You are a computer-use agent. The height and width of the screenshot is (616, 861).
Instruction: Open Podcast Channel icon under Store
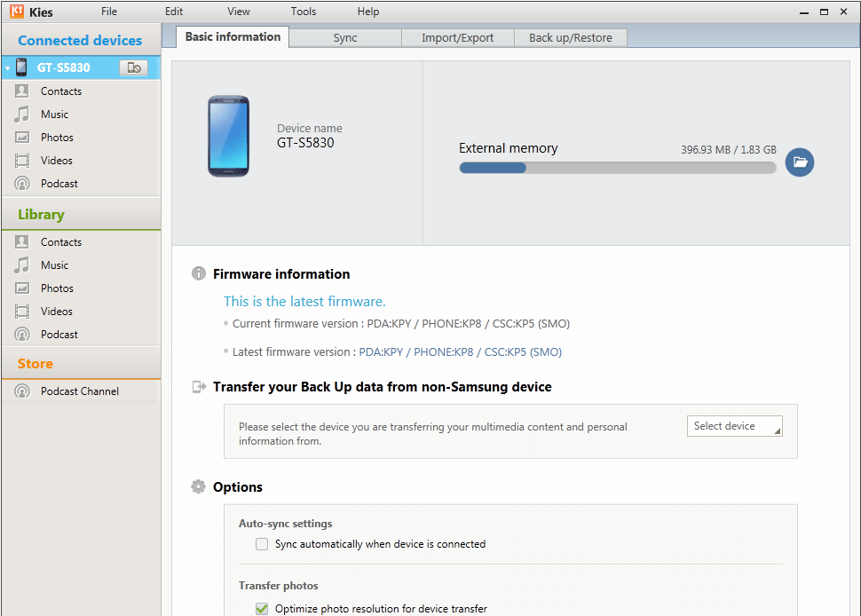(x=22, y=391)
